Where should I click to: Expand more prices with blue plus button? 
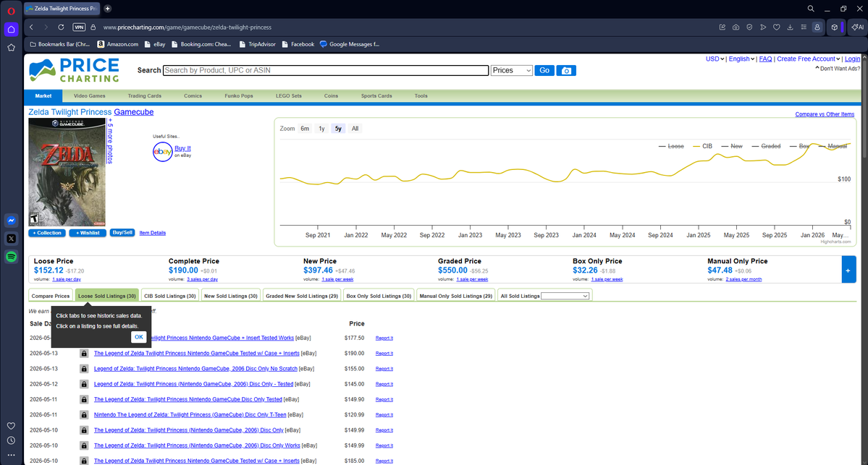coord(848,270)
